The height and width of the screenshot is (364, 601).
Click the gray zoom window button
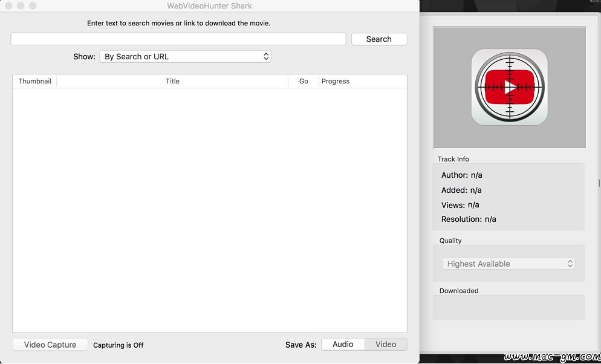click(33, 6)
